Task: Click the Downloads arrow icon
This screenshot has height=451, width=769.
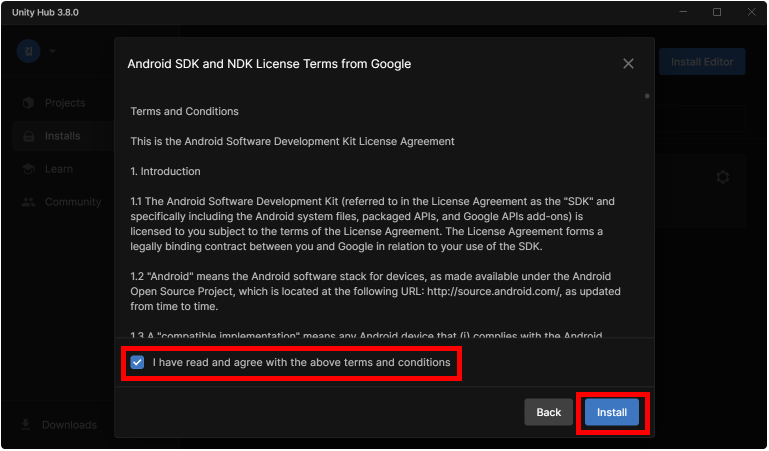Action: coord(26,425)
